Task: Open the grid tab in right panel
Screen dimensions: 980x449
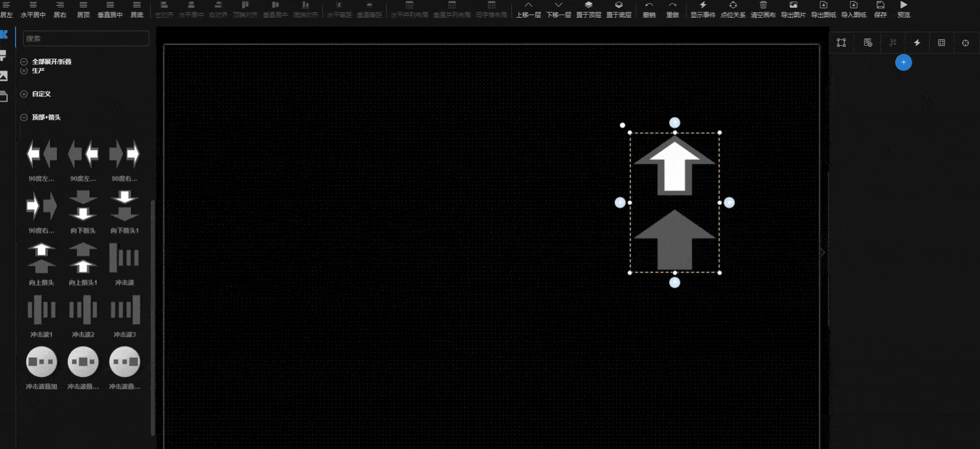Action: click(x=942, y=43)
